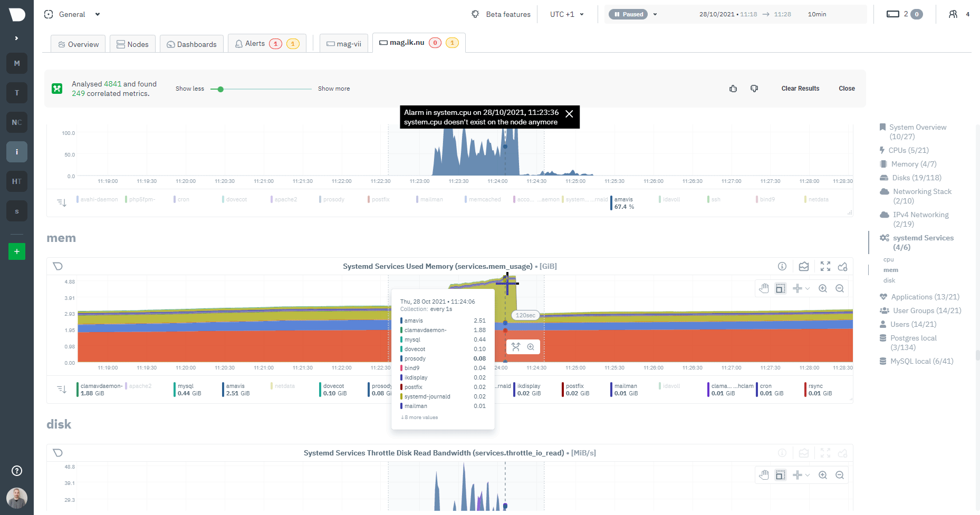Click the Netdata logo icon

click(x=17, y=14)
